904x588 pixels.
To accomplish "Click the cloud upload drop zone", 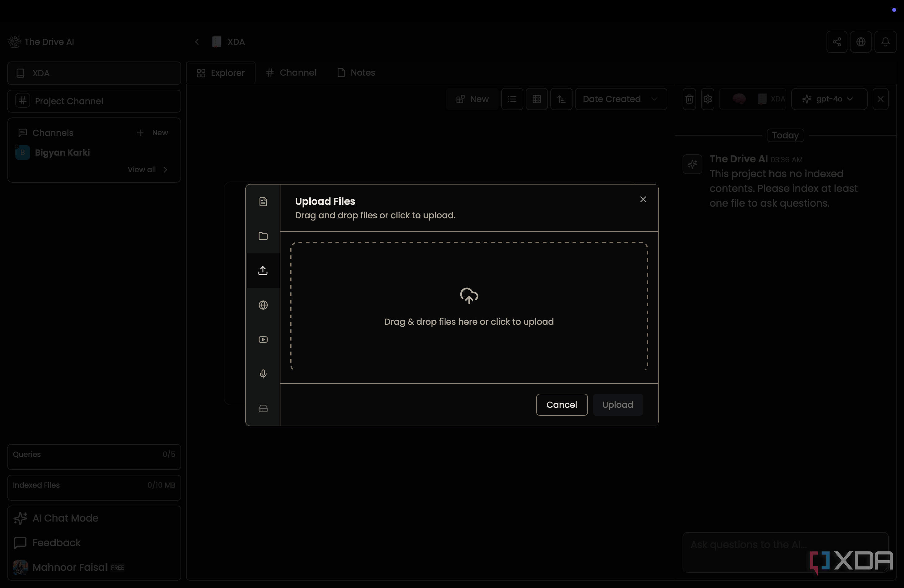I will pos(469,306).
